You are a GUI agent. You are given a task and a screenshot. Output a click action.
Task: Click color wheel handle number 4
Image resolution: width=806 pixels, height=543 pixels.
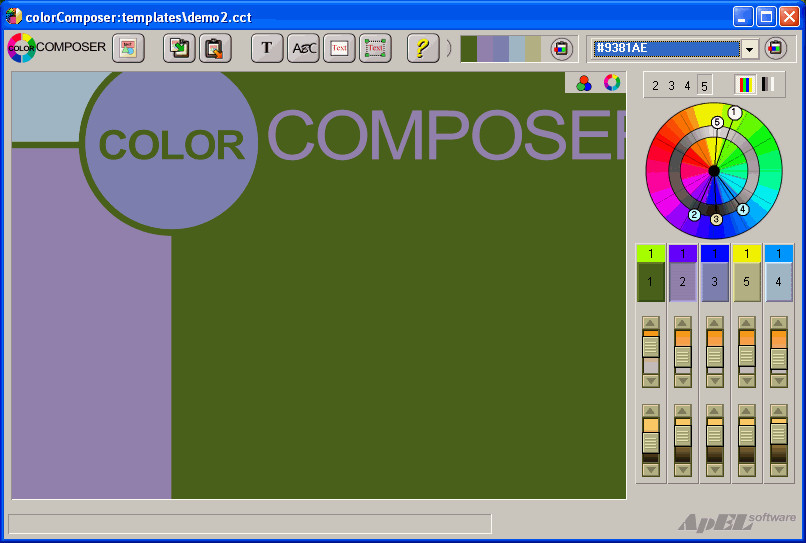742,209
